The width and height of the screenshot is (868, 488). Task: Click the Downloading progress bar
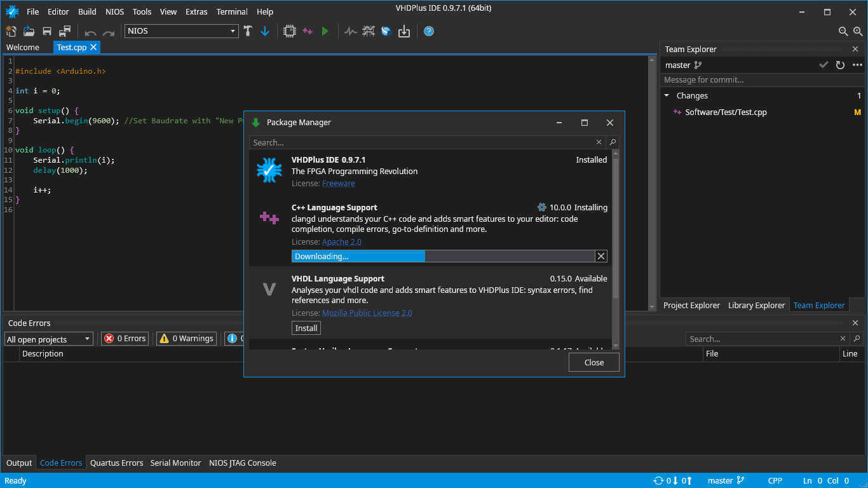click(443, 256)
